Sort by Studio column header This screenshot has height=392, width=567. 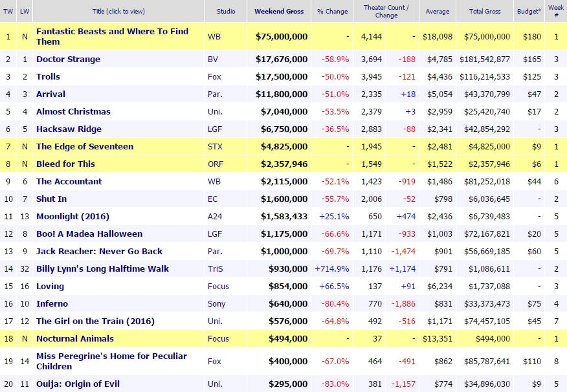(225, 11)
